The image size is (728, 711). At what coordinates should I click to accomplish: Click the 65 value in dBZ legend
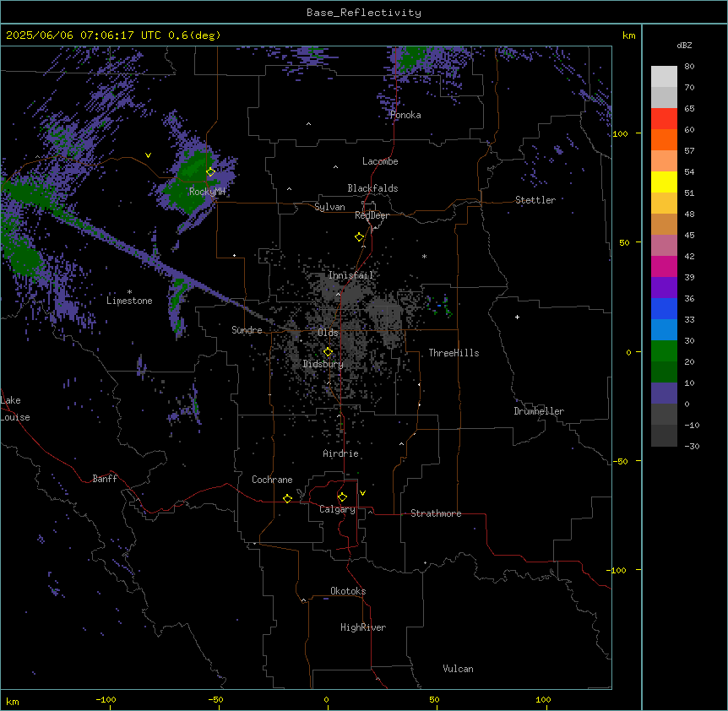[689, 109]
